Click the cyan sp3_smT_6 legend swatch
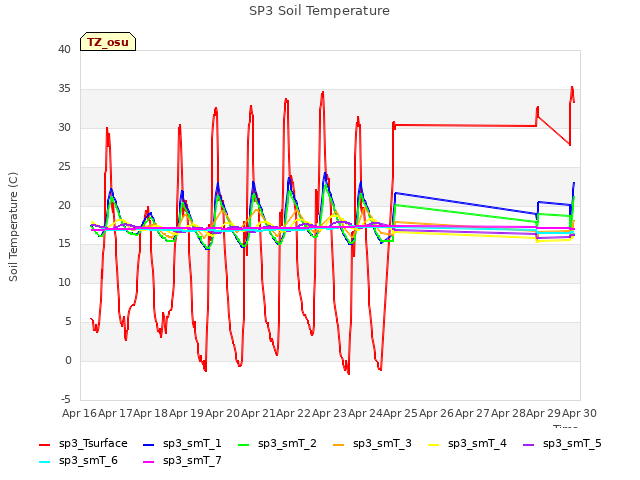 click(44, 462)
